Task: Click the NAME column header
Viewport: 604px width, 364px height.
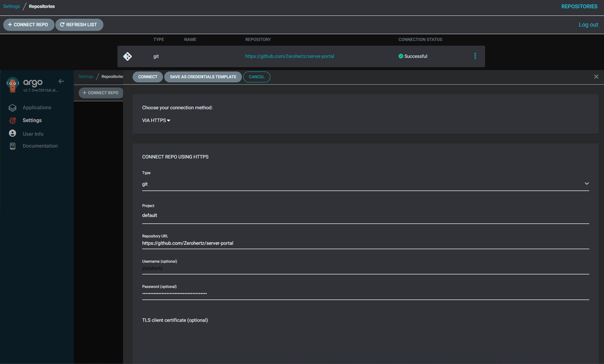Action: coord(190,40)
